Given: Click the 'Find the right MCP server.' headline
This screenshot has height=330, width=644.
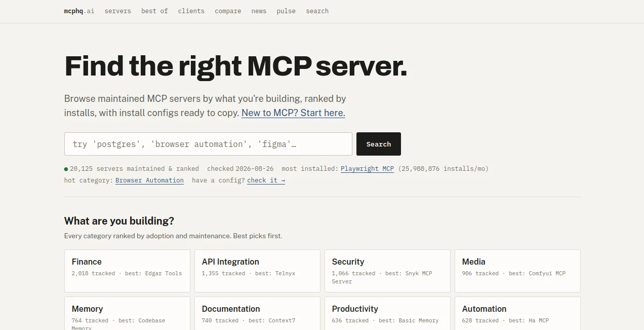Looking at the screenshot, I should coord(235,66).
